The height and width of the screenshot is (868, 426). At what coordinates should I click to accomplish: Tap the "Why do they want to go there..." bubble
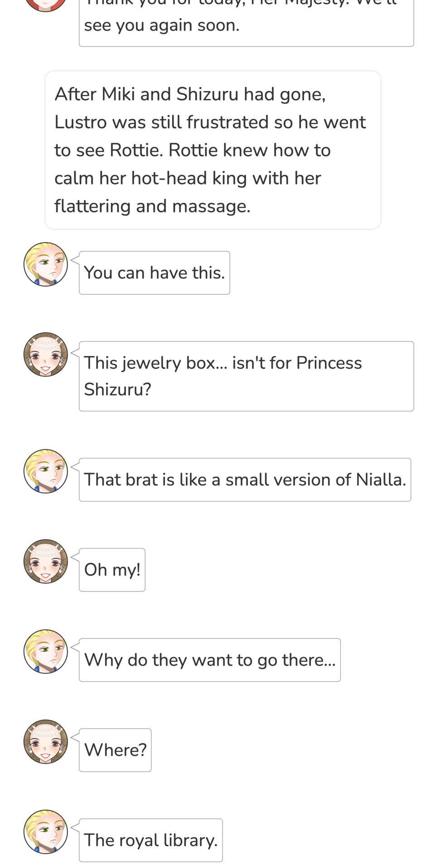(209, 660)
